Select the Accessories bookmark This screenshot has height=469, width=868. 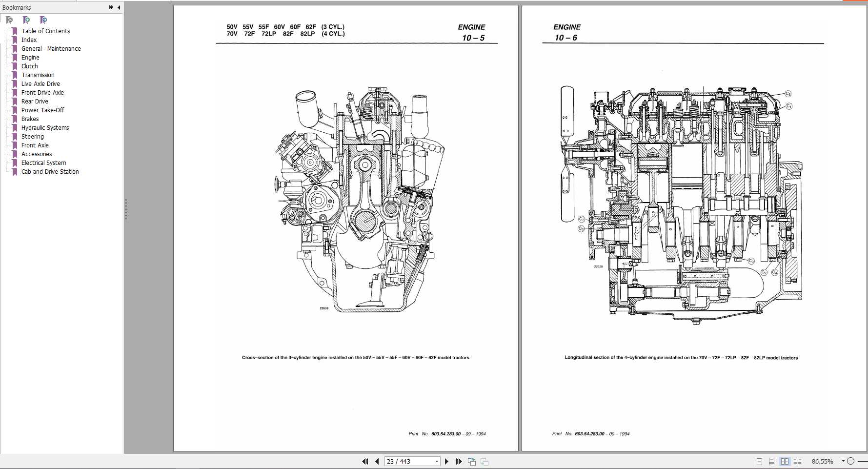point(37,154)
